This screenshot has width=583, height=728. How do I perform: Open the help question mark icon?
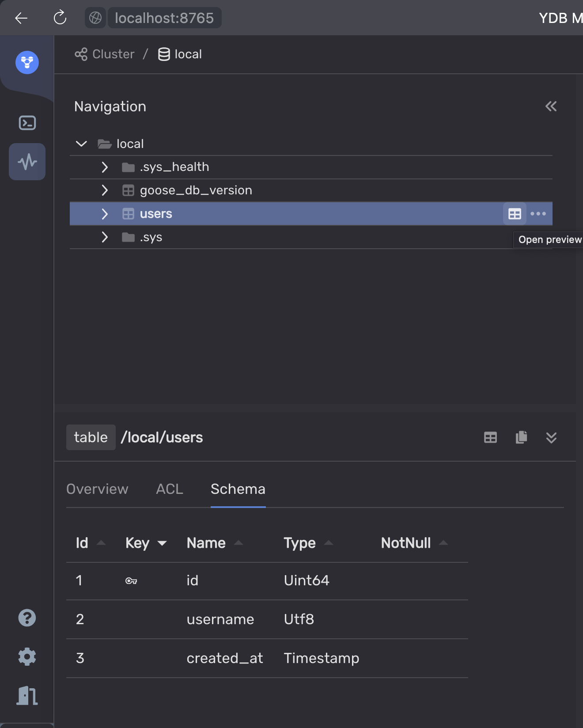[27, 618]
